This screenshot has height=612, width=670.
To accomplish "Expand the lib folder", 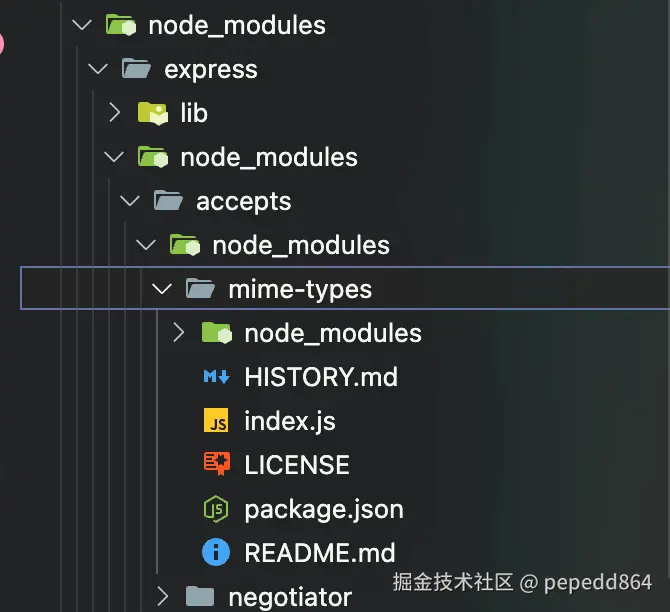I will (x=114, y=113).
